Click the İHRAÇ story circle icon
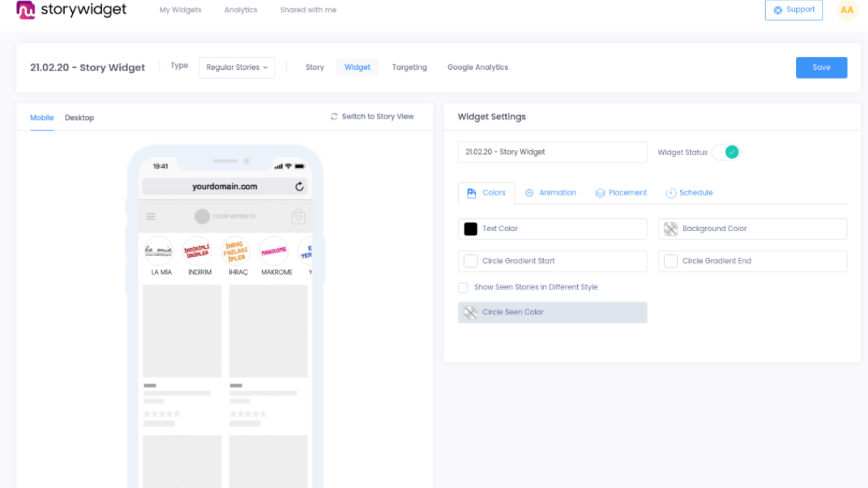The height and width of the screenshot is (488, 868). 236,251
